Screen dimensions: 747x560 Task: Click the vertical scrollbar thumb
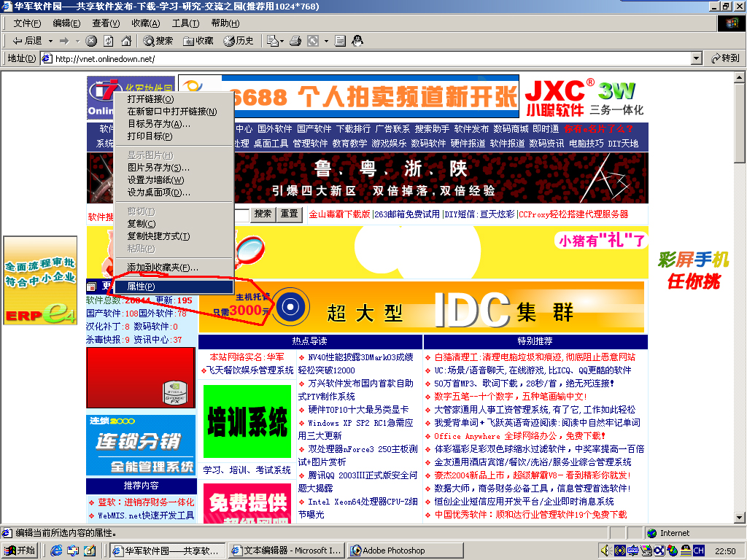(x=740, y=123)
